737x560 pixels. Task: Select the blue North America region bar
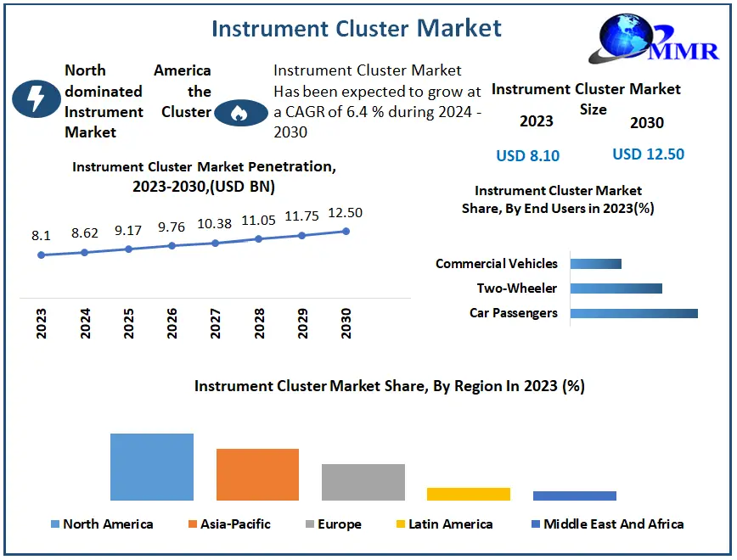[x=152, y=467]
